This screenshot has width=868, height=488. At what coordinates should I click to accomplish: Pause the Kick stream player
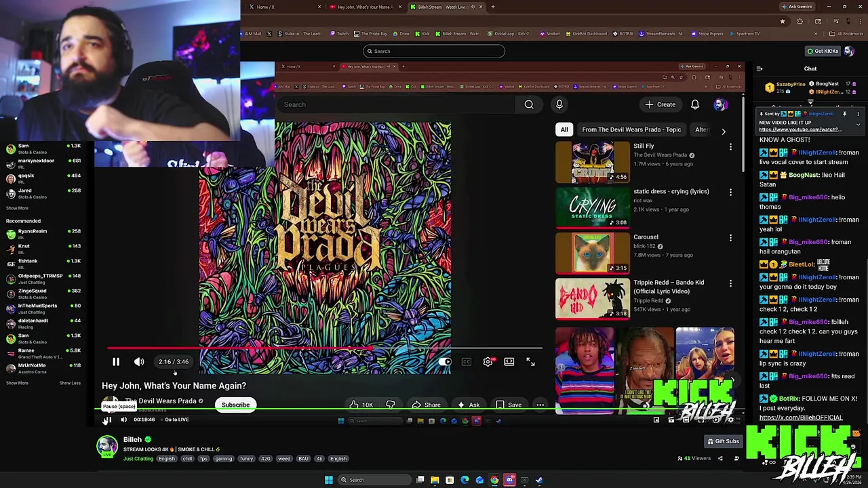pos(107,420)
